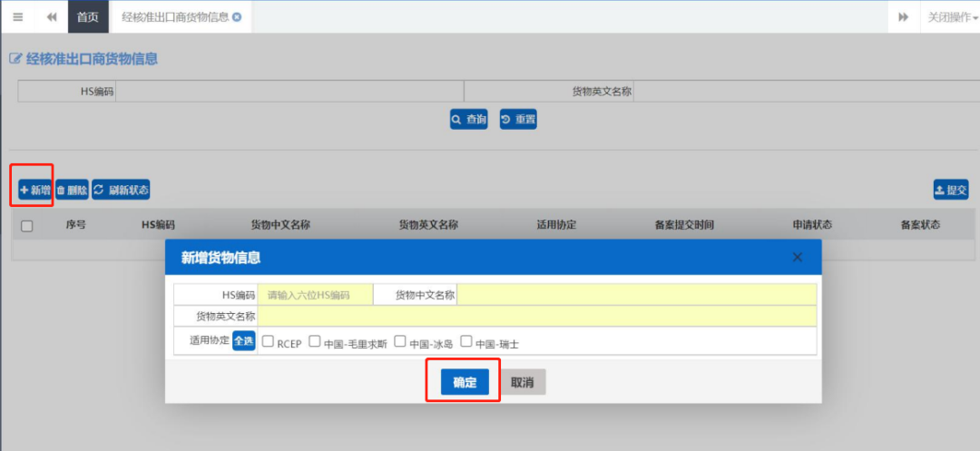Select the 中国-瑞士 checkbox

(x=466, y=342)
